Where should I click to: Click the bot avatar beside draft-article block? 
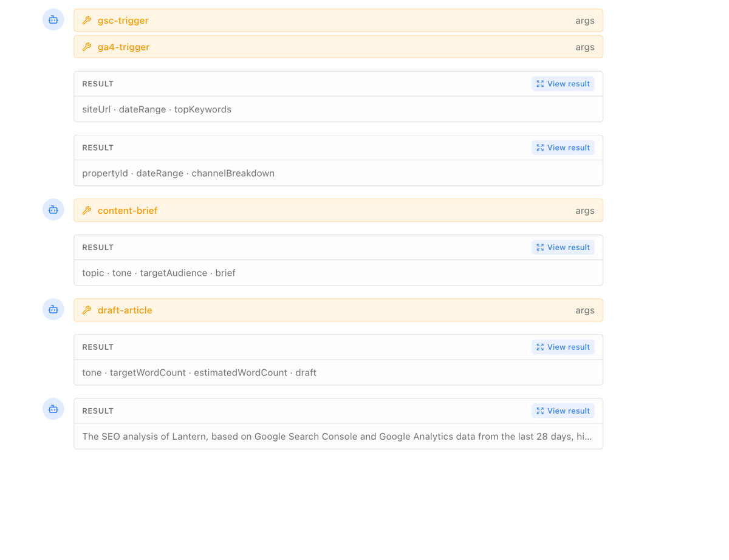point(53,309)
